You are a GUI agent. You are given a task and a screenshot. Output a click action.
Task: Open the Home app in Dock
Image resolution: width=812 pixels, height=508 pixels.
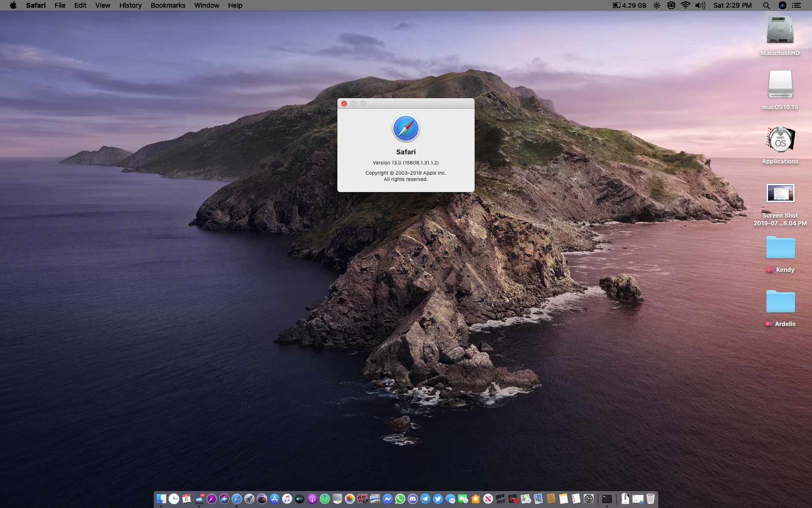pyautogui.click(x=476, y=499)
